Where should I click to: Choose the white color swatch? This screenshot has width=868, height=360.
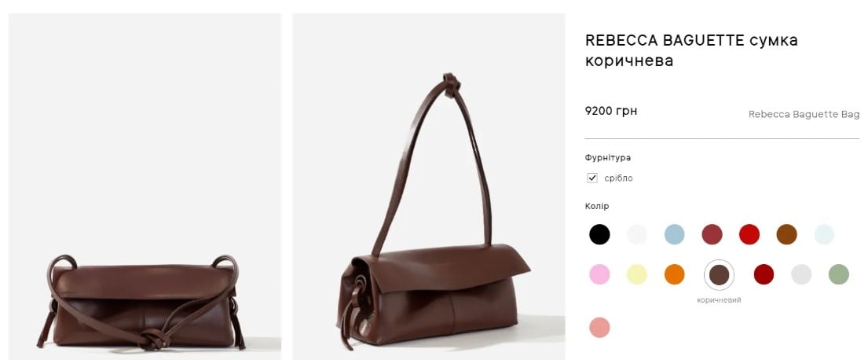click(636, 234)
